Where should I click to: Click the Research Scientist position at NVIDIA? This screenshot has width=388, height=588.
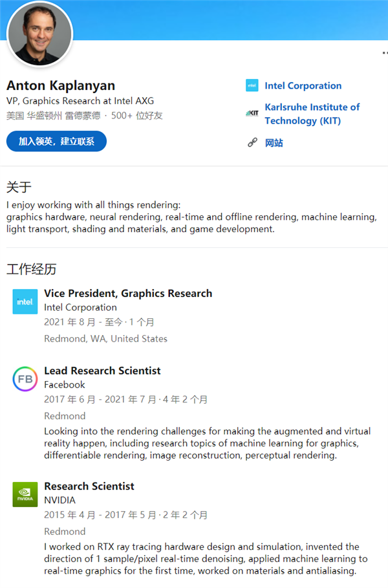89,486
